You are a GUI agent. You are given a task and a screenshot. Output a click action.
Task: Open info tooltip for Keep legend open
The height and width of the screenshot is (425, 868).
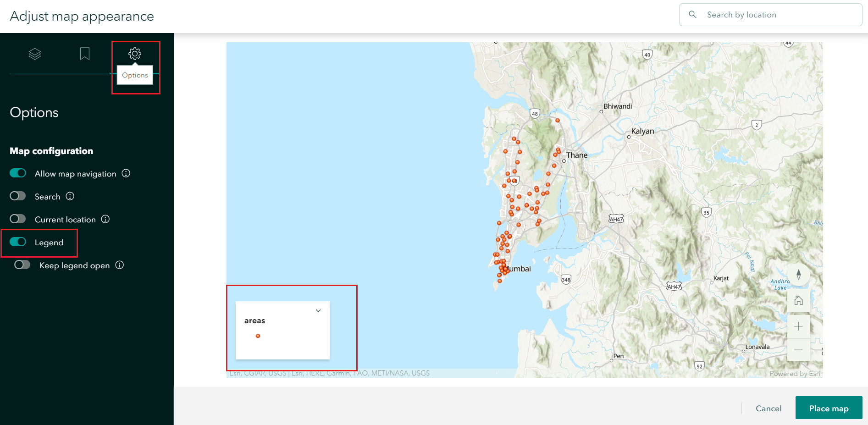(x=120, y=265)
